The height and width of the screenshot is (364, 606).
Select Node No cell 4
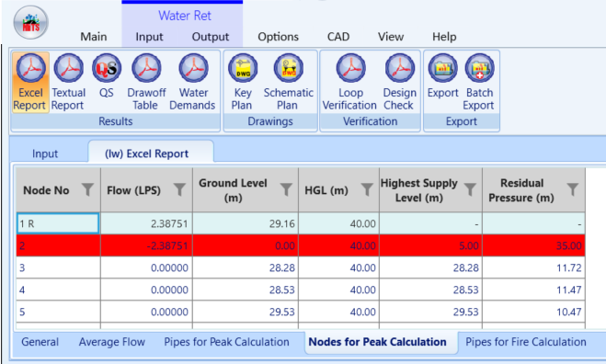tap(58, 290)
